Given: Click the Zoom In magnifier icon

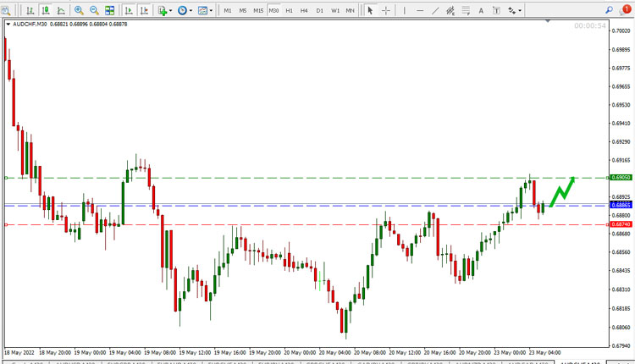Looking at the screenshot, I should [x=79, y=10].
